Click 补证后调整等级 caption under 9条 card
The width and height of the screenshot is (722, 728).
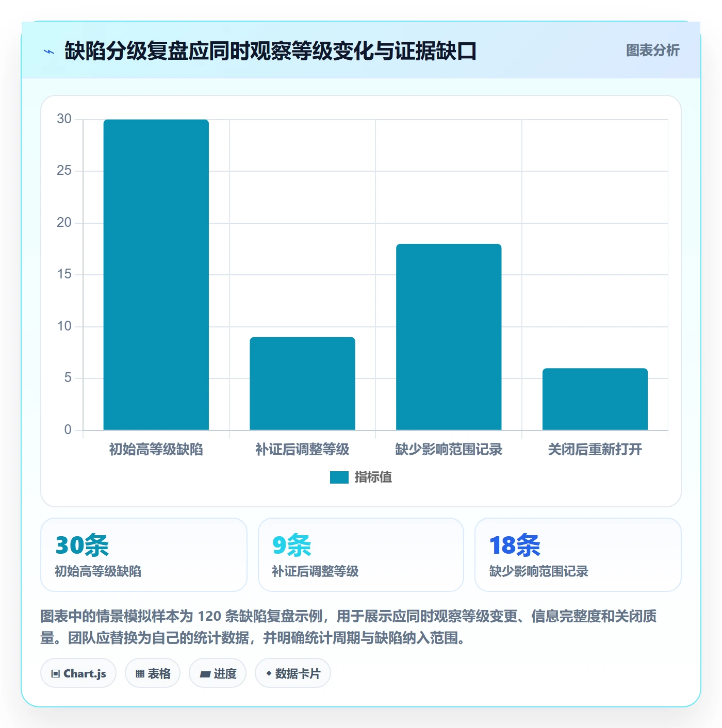315,571
